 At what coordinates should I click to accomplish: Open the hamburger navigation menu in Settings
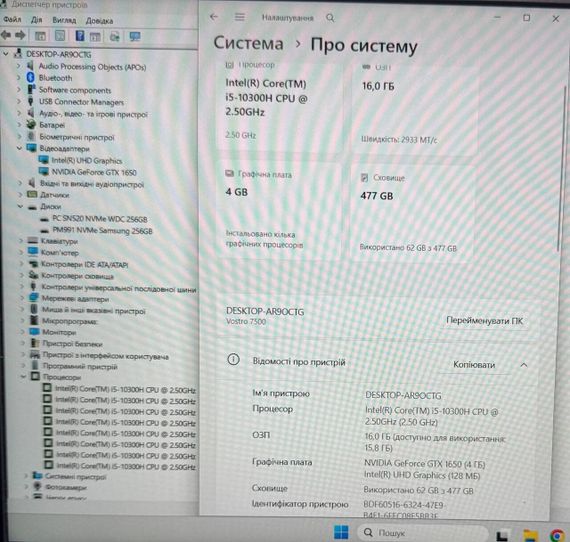point(240,17)
